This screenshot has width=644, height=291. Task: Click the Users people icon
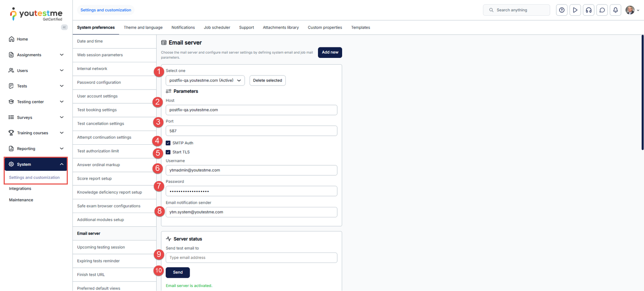(11, 70)
